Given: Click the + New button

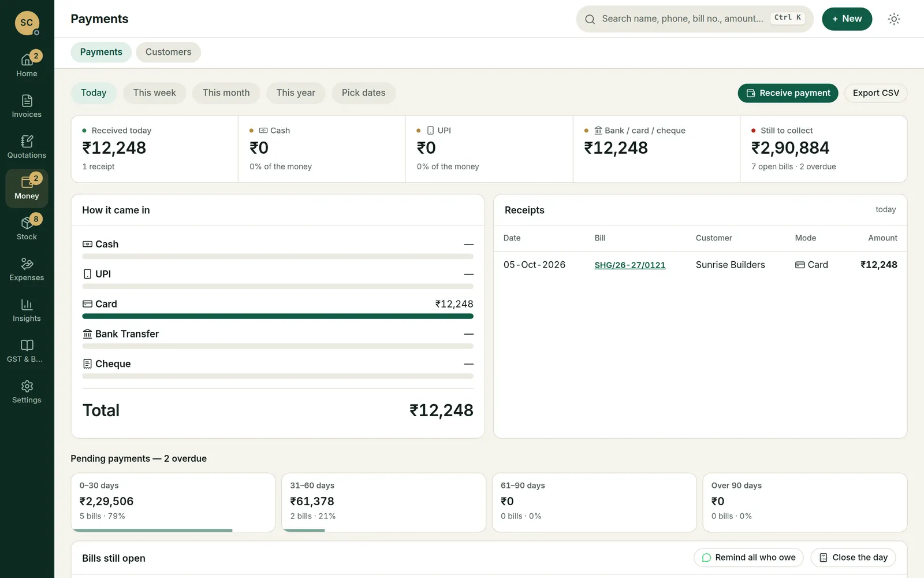Looking at the screenshot, I should [847, 19].
